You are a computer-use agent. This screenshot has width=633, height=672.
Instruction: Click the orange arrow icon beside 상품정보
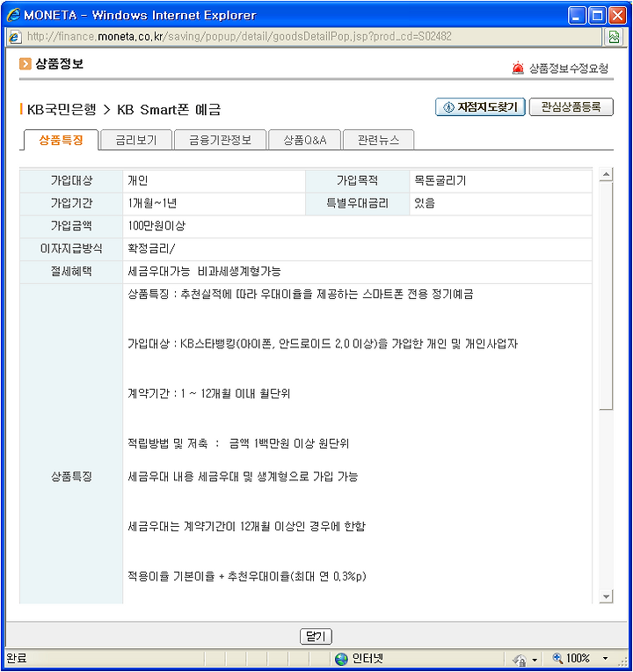(25, 64)
